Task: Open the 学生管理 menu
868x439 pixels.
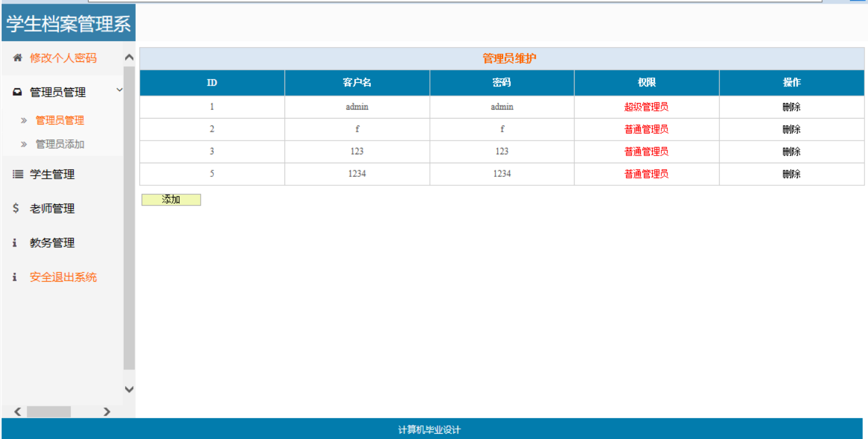Action: pos(52,175)
